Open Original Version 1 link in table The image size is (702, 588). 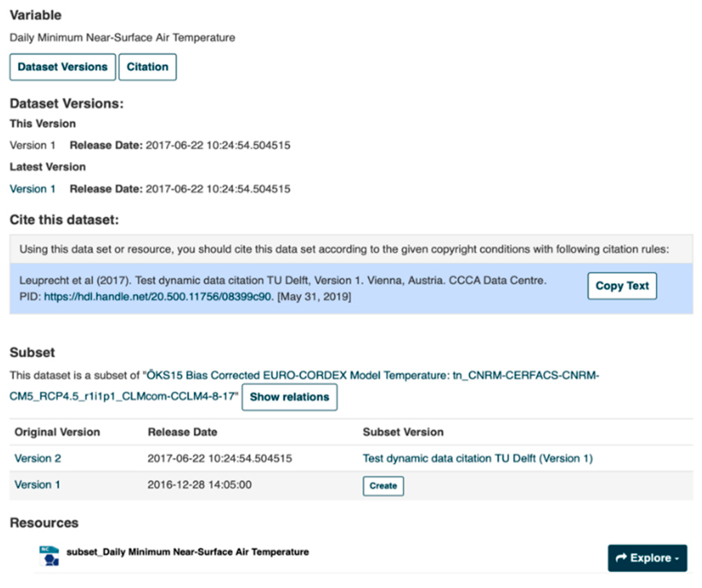click(37, 484)
